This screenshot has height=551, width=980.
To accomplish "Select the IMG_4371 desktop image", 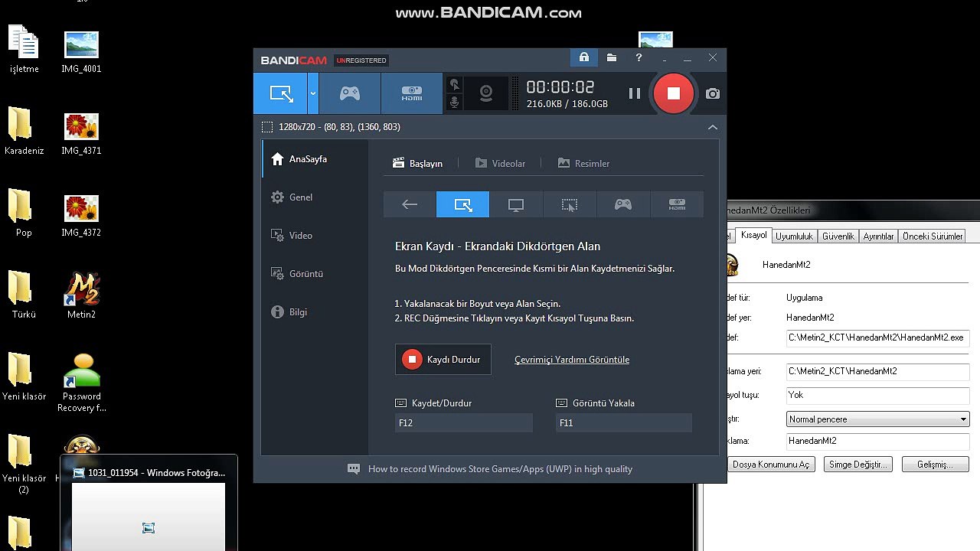I will [x=81, y=134].
